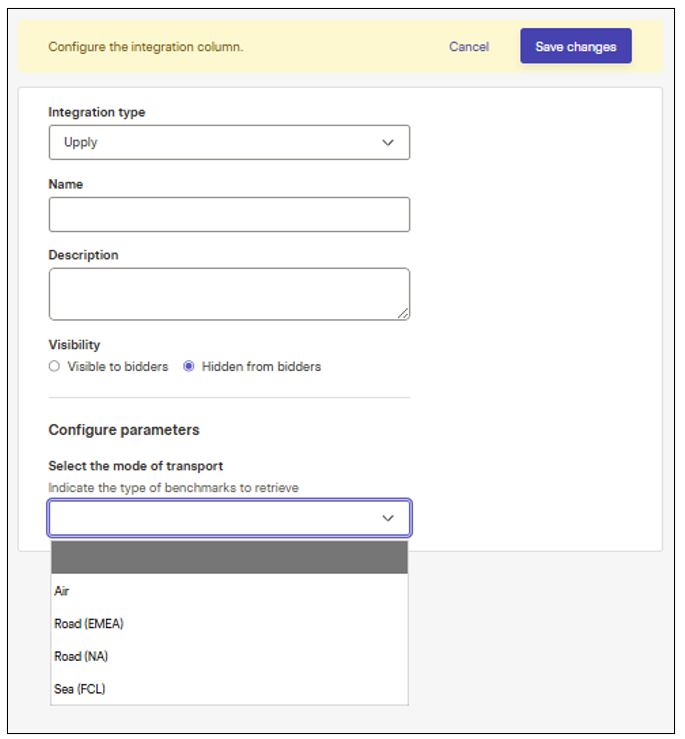Click inside the Description text area
The width and height of the screenshot is (685, 739).
click(x=229, y=294)
